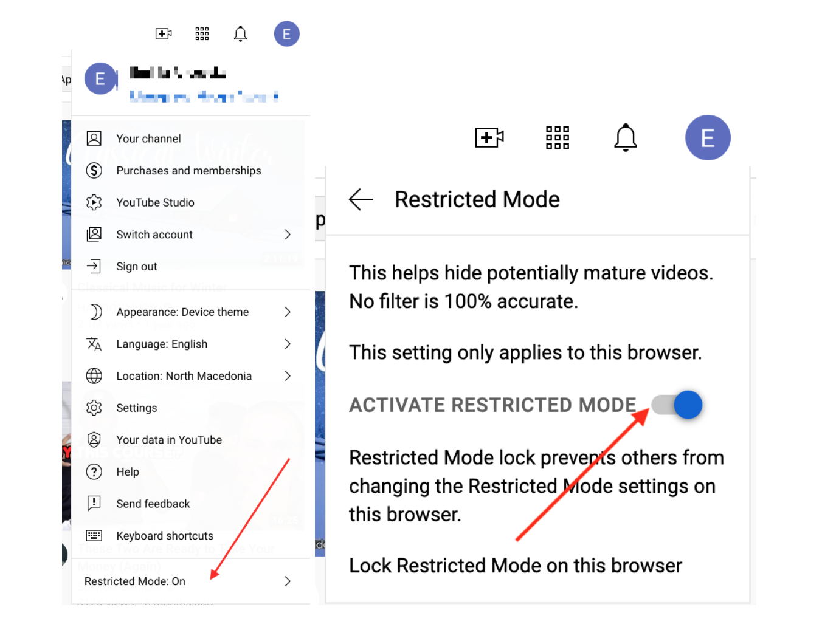822x644 pixels.
Task: Open Appearance: Device theme entry
Action: click(191, 312)
